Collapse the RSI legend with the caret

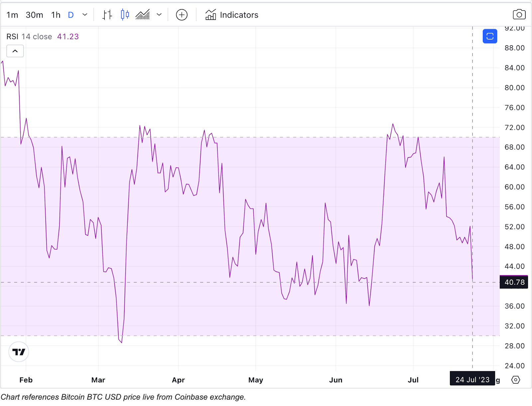15,51
